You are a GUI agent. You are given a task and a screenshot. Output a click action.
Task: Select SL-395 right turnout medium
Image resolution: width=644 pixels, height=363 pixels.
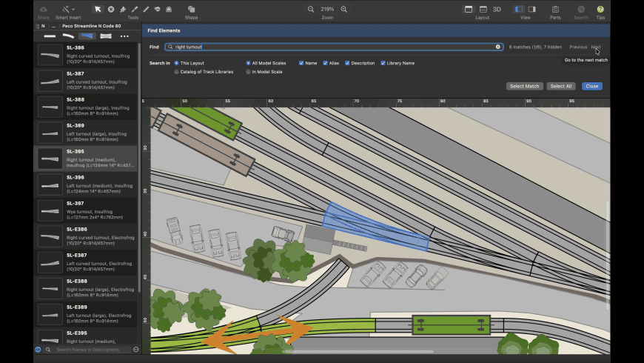tap(85, 159)
